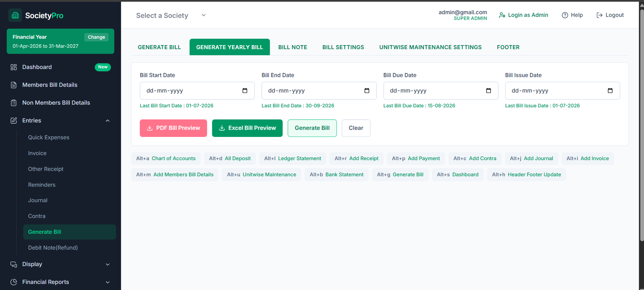
Task: Change the Financial Year
Action: tap(97, 37)
